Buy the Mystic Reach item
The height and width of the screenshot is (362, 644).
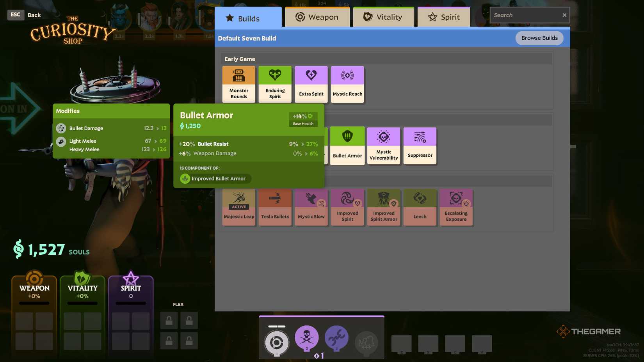click(x=347, y=84)
